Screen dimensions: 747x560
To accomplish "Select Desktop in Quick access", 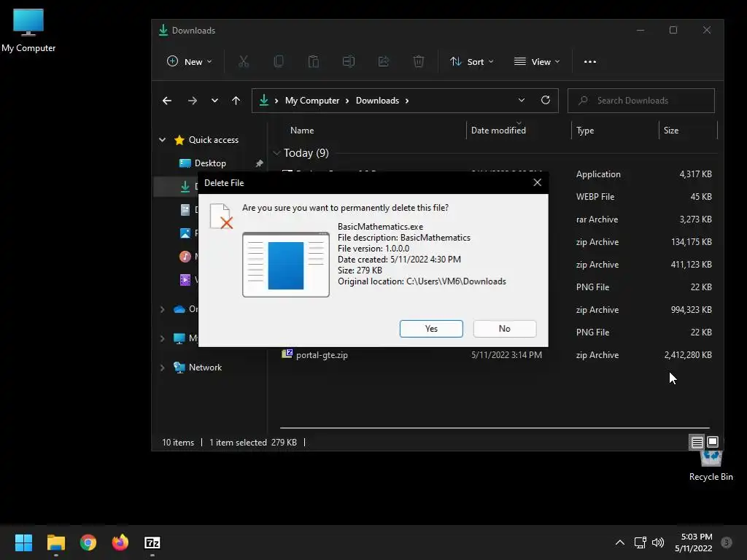I will click(210, 163).
